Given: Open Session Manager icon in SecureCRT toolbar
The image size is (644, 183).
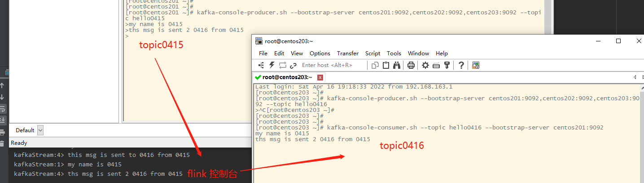Looking at the screenshot, I should point(261,65).
